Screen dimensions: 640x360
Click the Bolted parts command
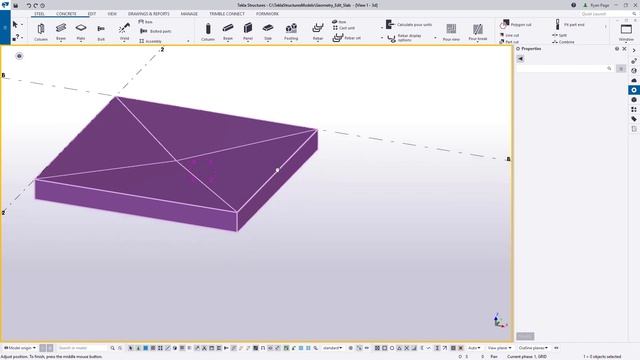pyautogui.click(x=156, y=31)
